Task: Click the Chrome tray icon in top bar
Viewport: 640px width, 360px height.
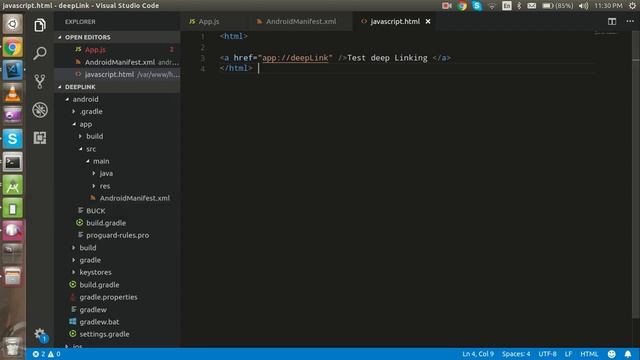Action: [462, 6]
